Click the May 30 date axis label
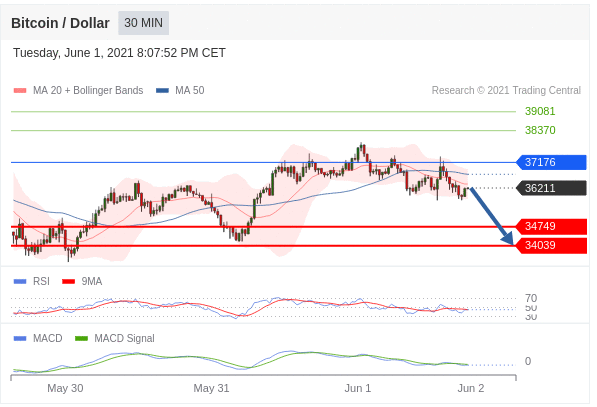This screenshot has width=597, height=407. pos(65,388)
